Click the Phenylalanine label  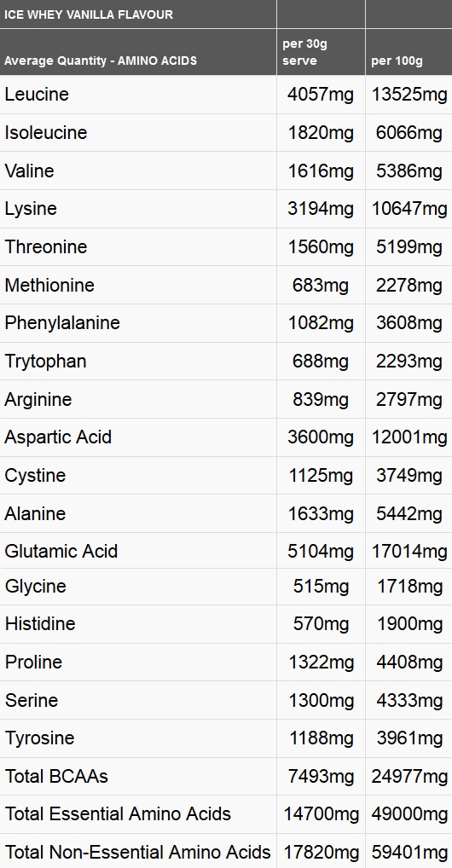(62, 323)
